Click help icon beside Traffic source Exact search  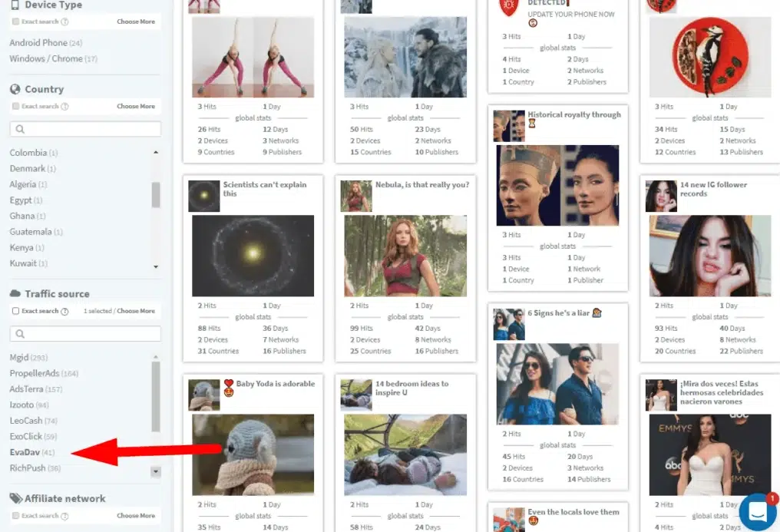click(x=64, y=312)
